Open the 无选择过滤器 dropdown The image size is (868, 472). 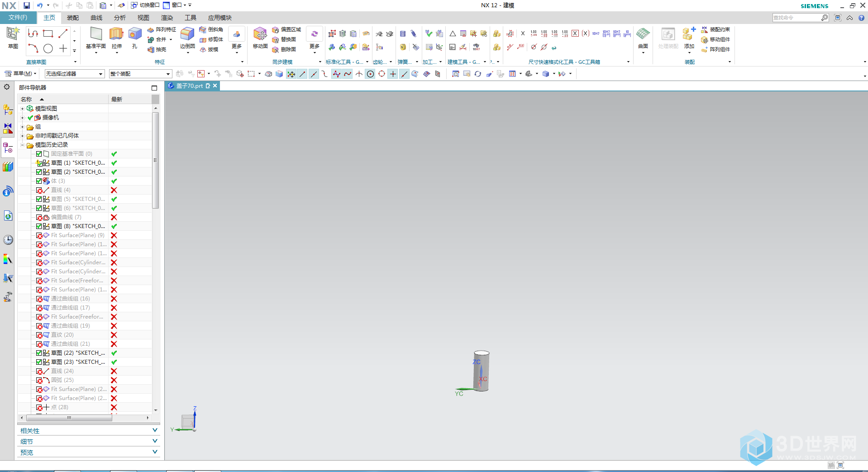75,74
